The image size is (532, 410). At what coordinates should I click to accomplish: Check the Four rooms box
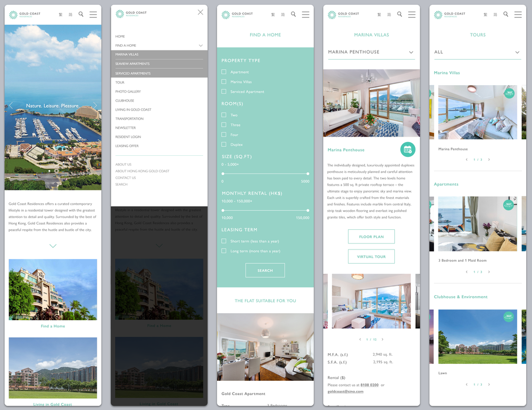[x=223, y=135]
